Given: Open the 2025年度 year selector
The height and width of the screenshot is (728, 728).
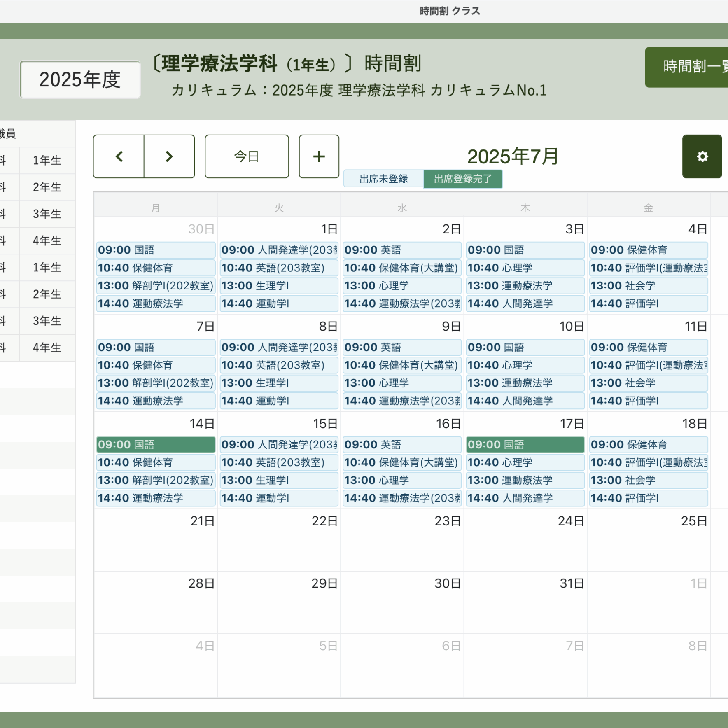Looking at the screenshot, I should pyautogui.click(x=80, y=79).
